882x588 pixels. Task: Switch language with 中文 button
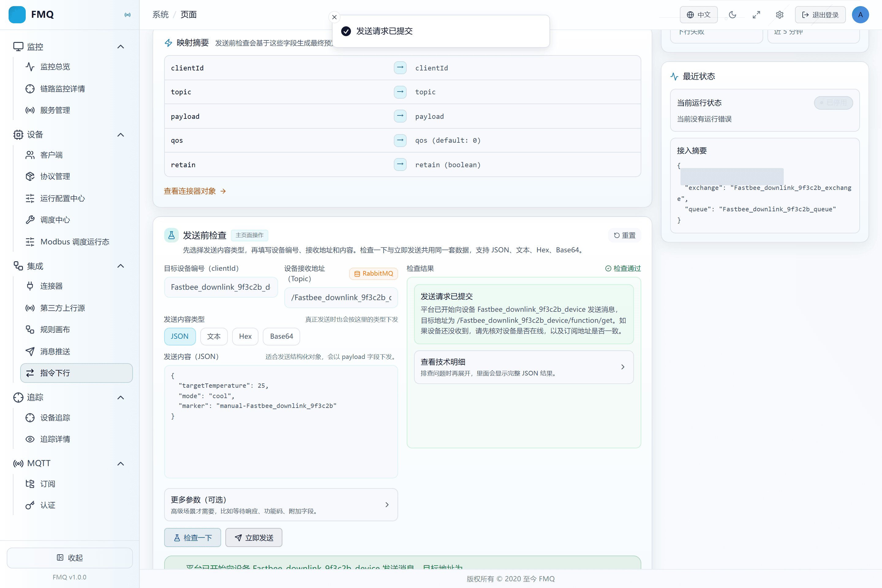(699, 15)
